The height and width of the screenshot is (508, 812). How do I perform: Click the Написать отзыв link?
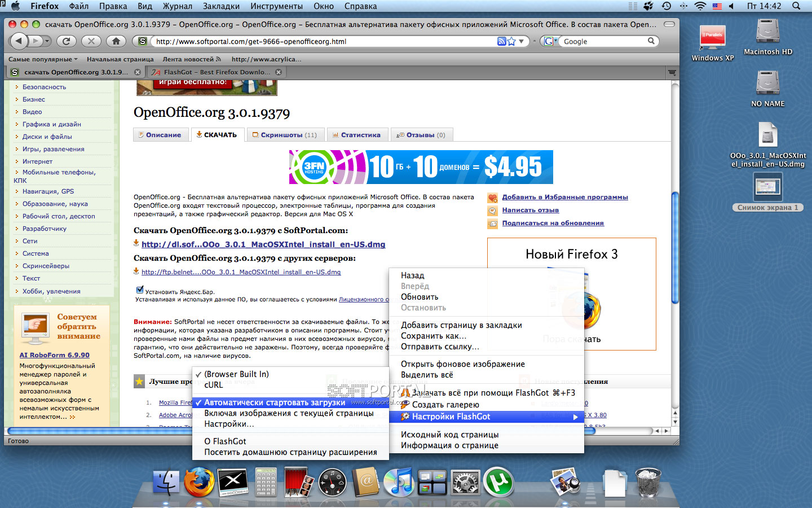click(x=531, y=210)
